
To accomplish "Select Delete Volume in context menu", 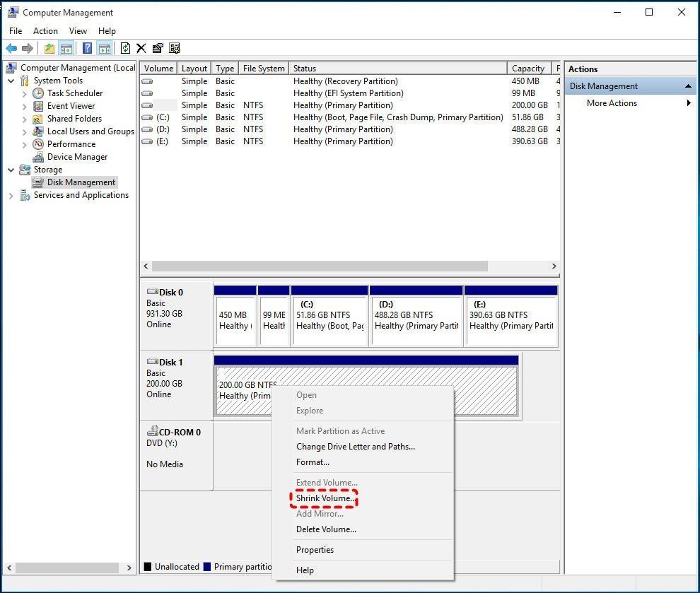I will pyautogui.click(x=326, y=529).
